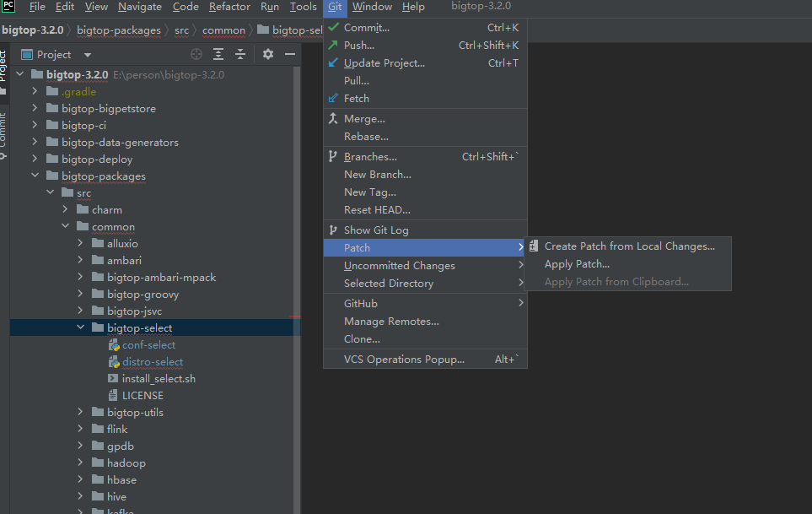This screenshot has height=514, width=812.
Task: Hide the Project panel with minus icon
Action: tap(290, 54)
